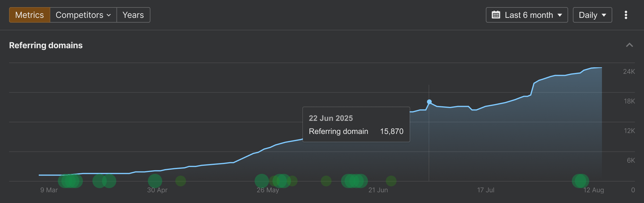Click the large green marker above 30 Apr
Viewport: 644px width, 203px height.
coord(155,181)
